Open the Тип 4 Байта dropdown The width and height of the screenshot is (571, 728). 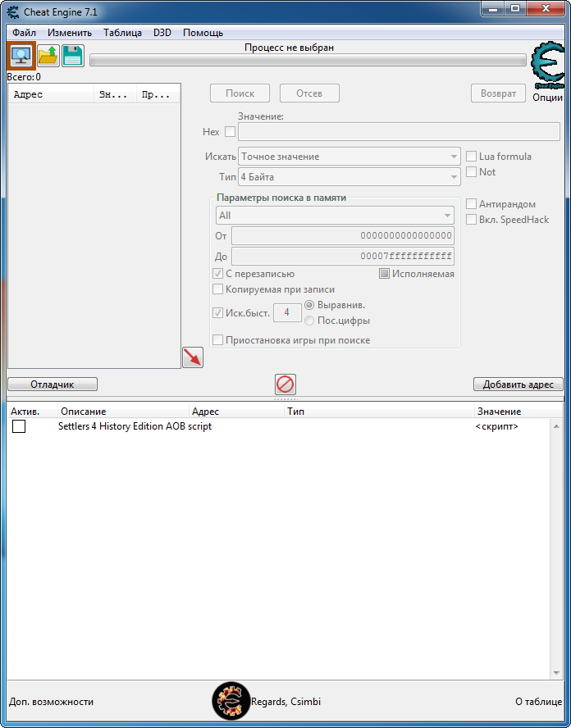click(349, 177)
